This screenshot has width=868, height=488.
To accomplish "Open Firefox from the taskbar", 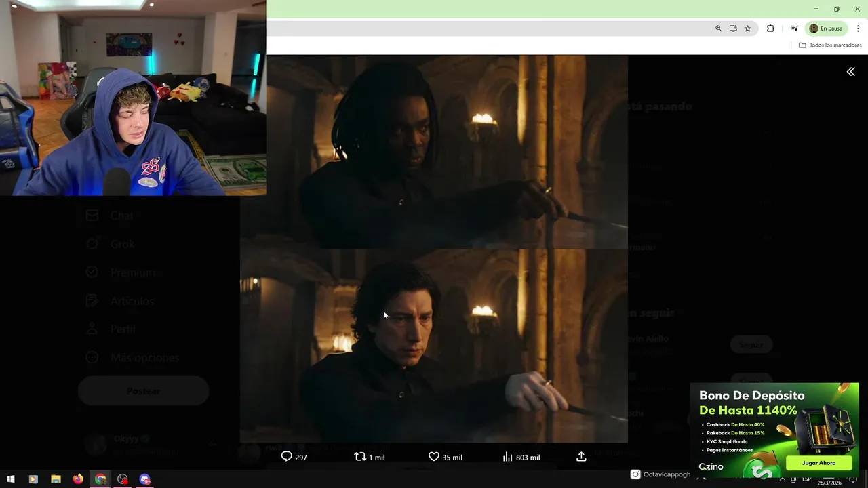I will [x=78, y=479].
